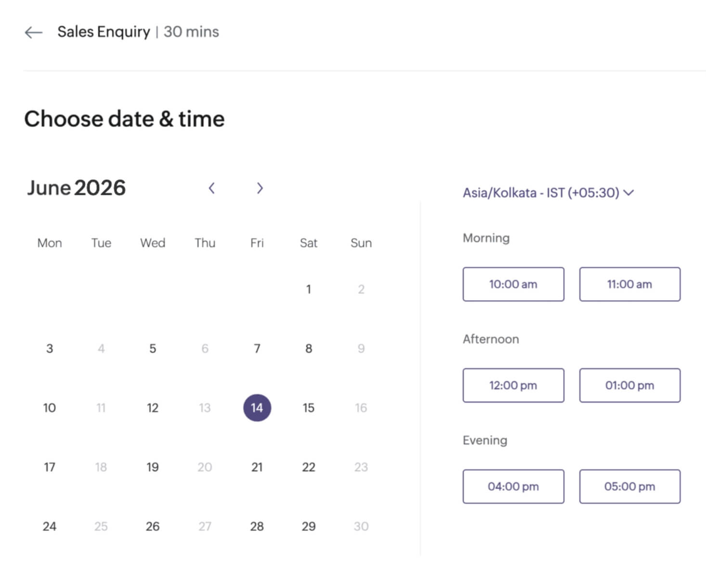The height and width of the screenshot is (588, 706).
Task: Pick the 01:00 pm time slot
Action: pyautogui.click(x=629, y=385)
